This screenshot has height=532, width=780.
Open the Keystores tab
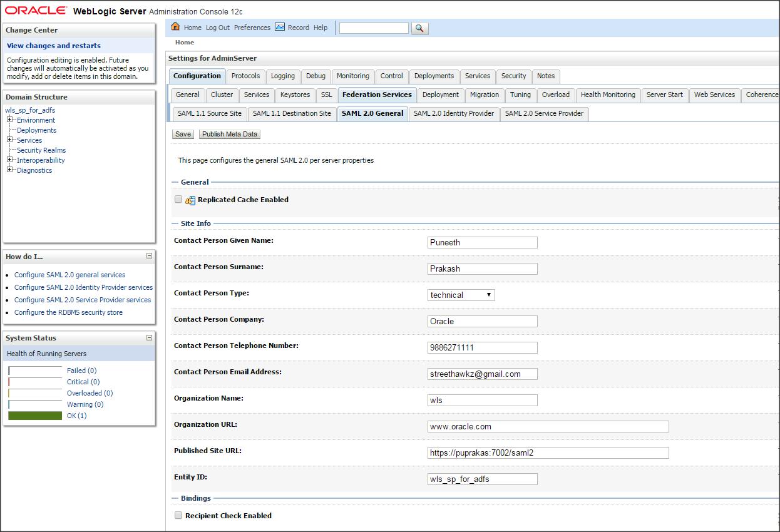coord(295,95)
